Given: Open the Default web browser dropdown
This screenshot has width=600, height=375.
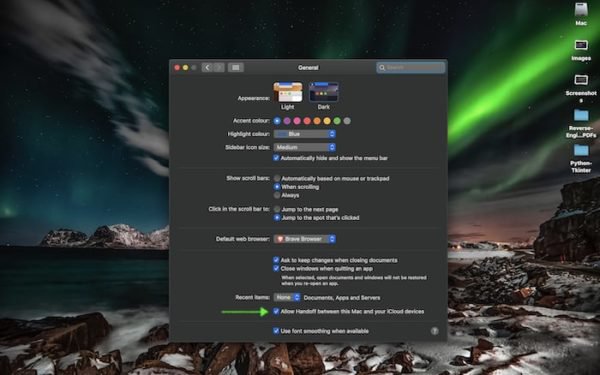Looking at the screenshot, I should coord(305,239).
